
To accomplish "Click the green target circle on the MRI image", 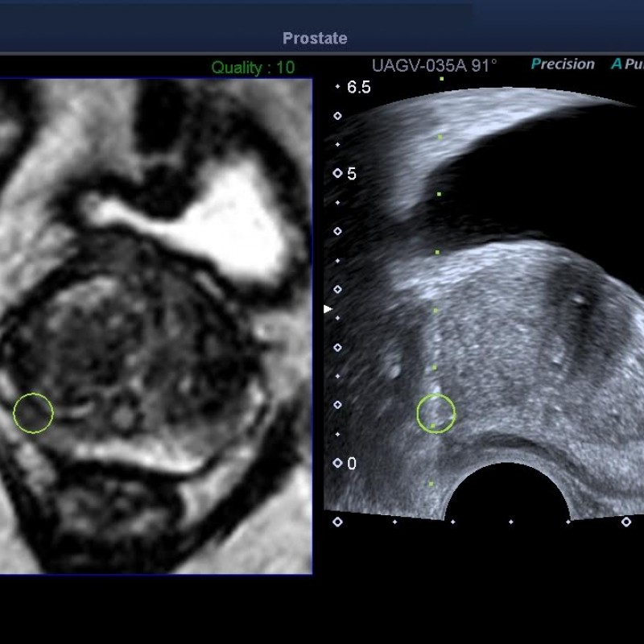I will pos(33,413).
